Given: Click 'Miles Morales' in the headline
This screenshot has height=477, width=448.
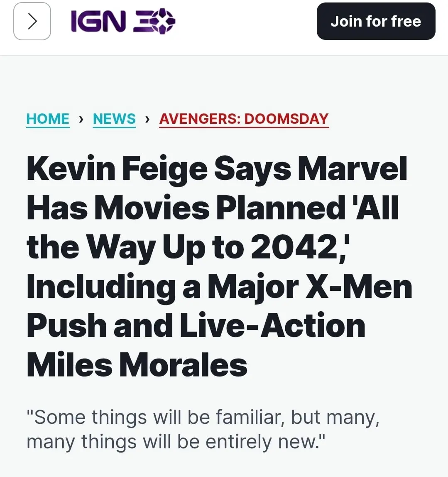Looking at the screenshot, I should (x=137, y=365).
